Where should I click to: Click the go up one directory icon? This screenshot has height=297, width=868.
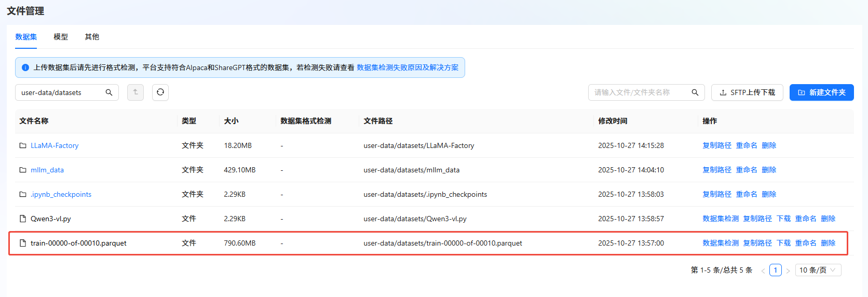click(x=135, y=92)
